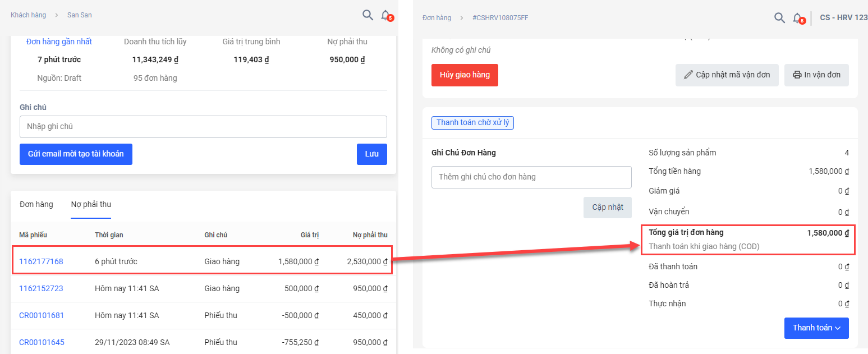Click the printer In vận đơn button
This screenshot has height=354, width=868.
pyautogui.click(x=816, y=75)
